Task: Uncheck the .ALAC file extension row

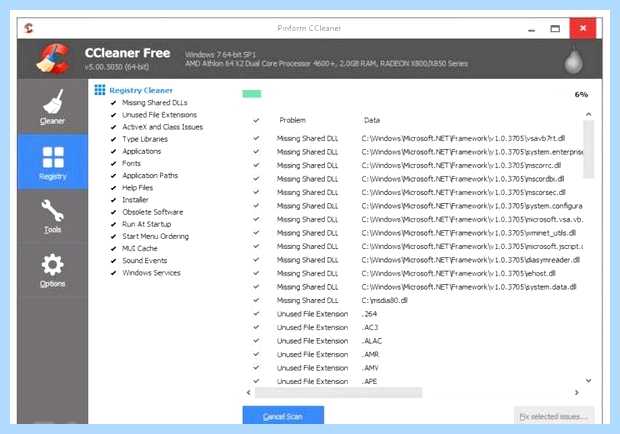Action: click(256, 341)
